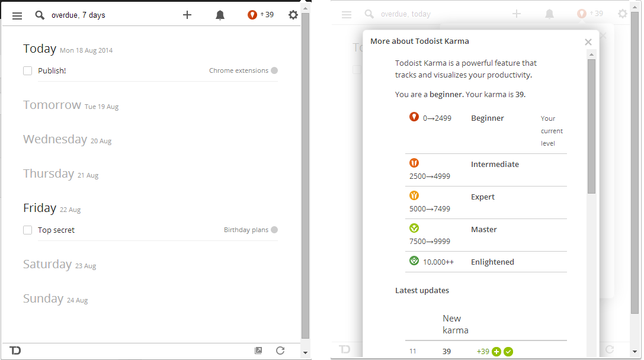Click dimmed search field overdue, today
Image resolution: width=644 pixels, height=360 pixels.
pos(406,14)
